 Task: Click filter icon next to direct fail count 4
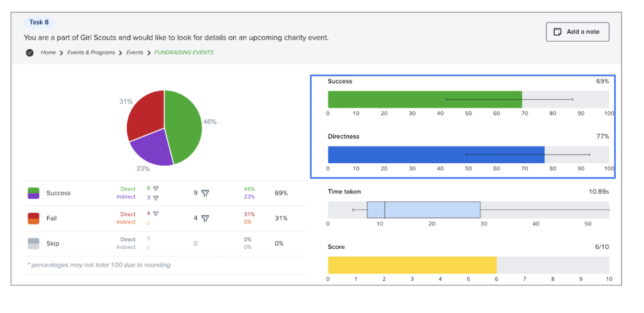[x=156, y=214]
